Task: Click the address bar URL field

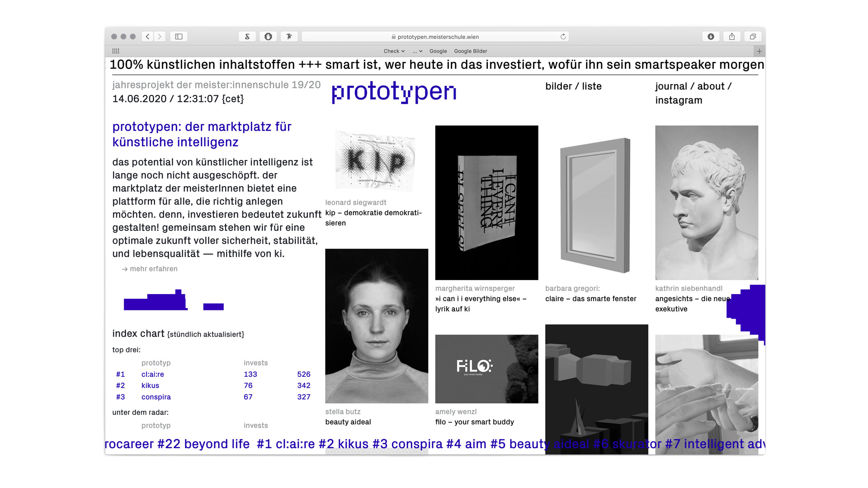Action: tap(438, 37)
